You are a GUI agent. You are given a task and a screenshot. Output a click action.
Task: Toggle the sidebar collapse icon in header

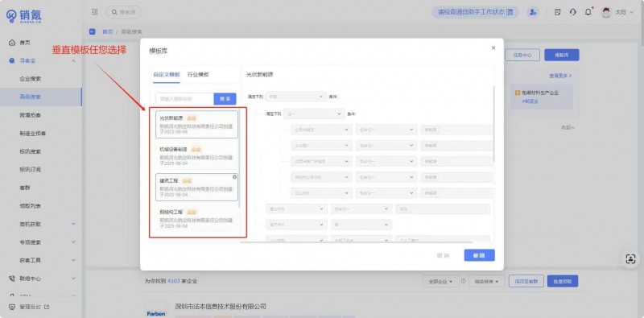click(x=95, y=12)
